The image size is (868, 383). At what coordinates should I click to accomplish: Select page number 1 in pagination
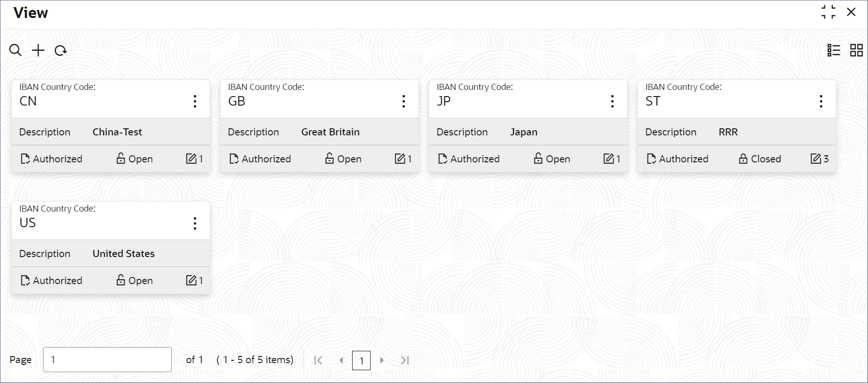[361, 360]
